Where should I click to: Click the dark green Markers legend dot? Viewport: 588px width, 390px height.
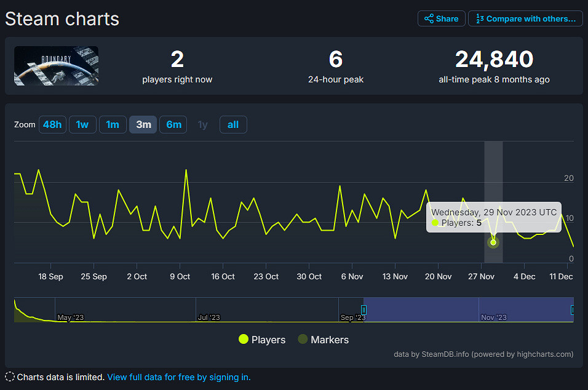(303, 340)
